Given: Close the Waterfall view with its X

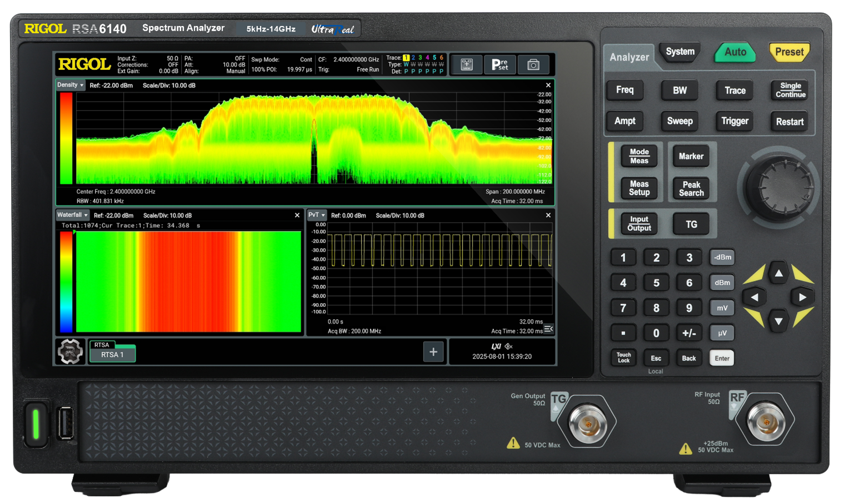Looking at the screenshot, I should pos(297,215).
